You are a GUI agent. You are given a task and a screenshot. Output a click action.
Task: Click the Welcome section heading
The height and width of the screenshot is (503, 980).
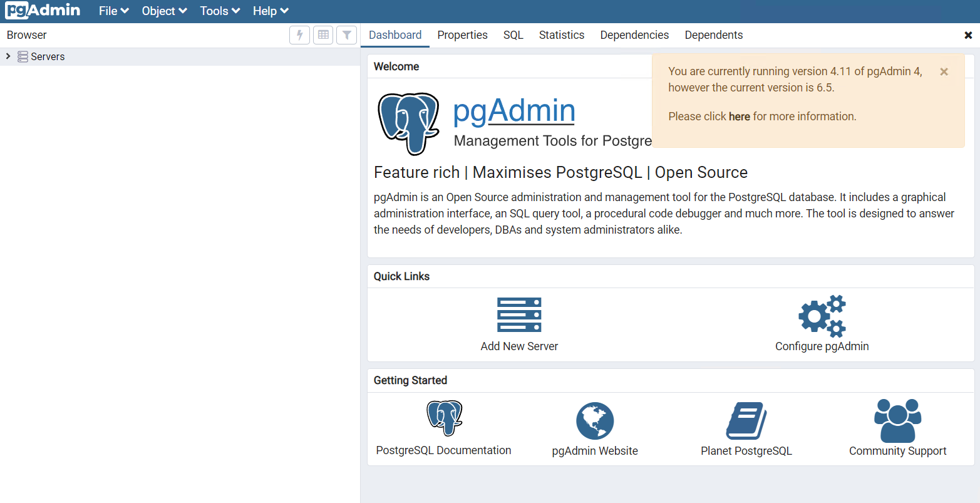(396, 66)
